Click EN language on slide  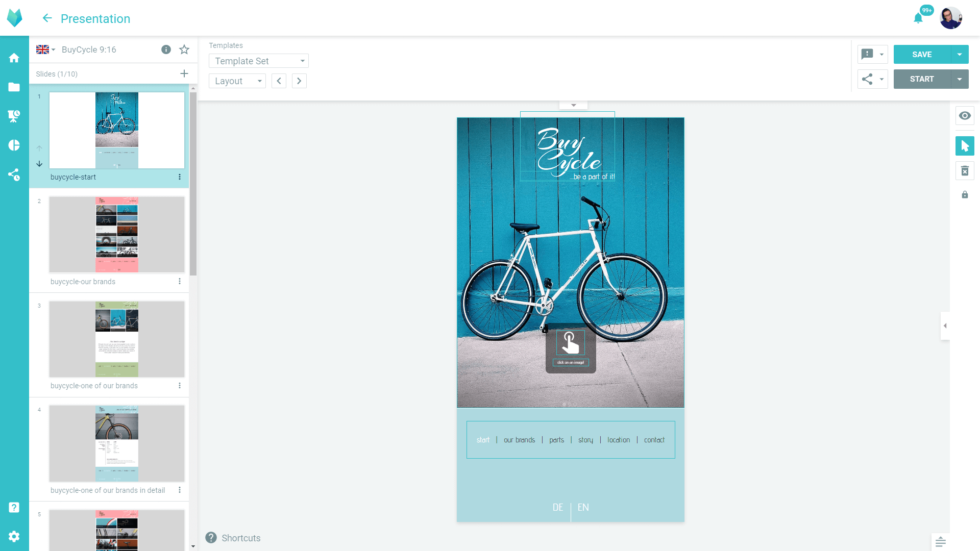[x=583, y=507]
